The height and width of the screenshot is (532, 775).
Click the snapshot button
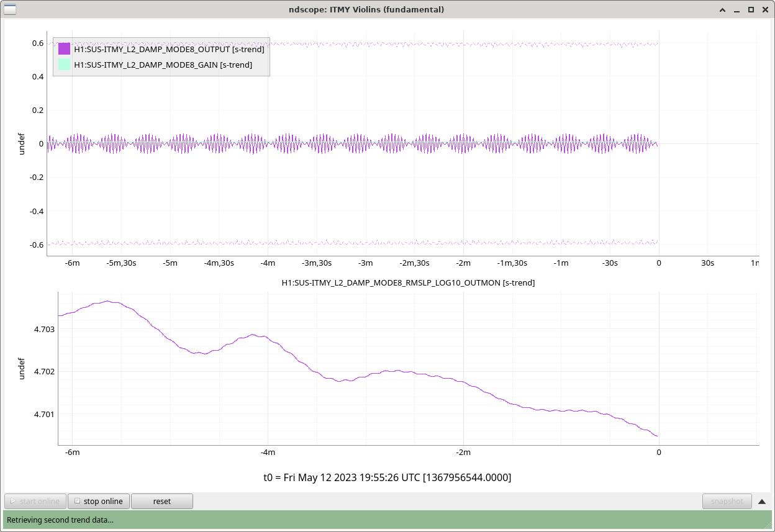click(727, 501)
